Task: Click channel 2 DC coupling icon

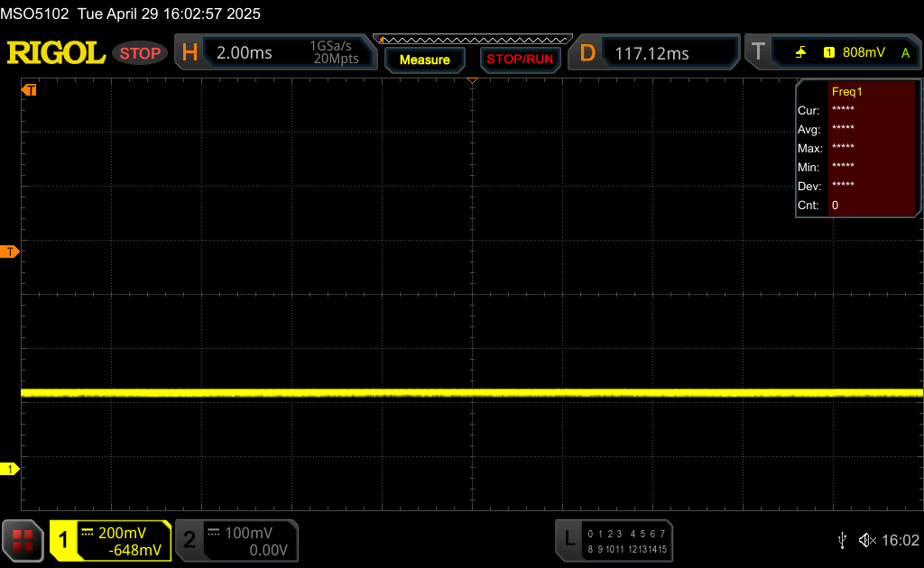Action: pos(214,533)
